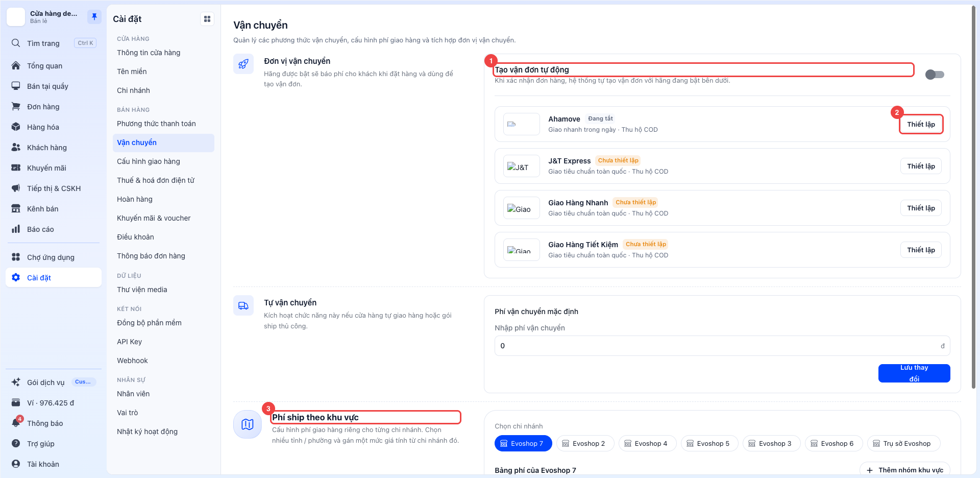Select Evoshop 5 branch chip
980x478 pixels.
(x=709, y=443)
